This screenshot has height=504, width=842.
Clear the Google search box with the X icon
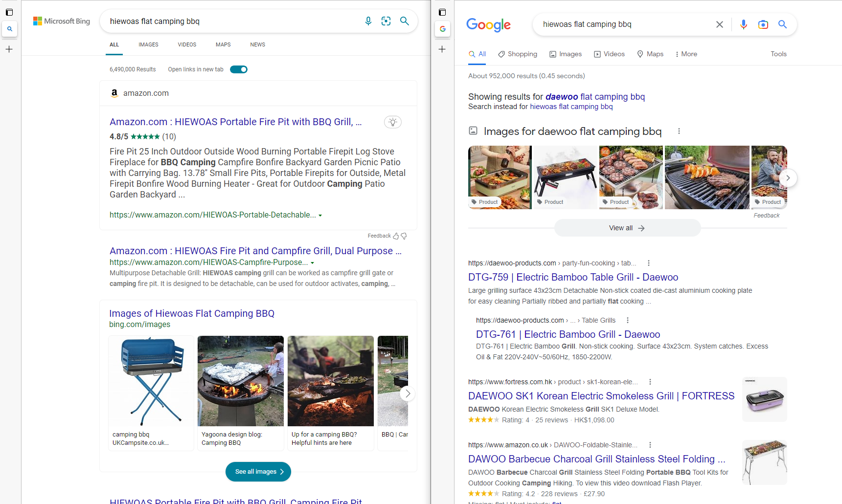coord(719,24)
